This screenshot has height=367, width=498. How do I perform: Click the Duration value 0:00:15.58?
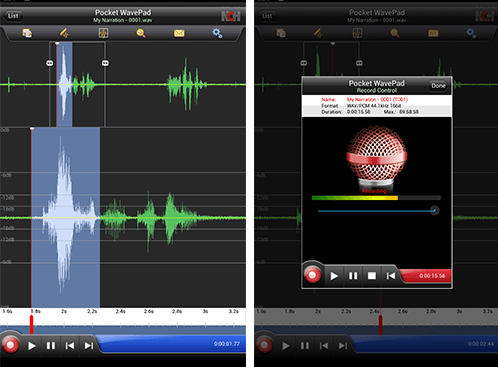[359, 112]
